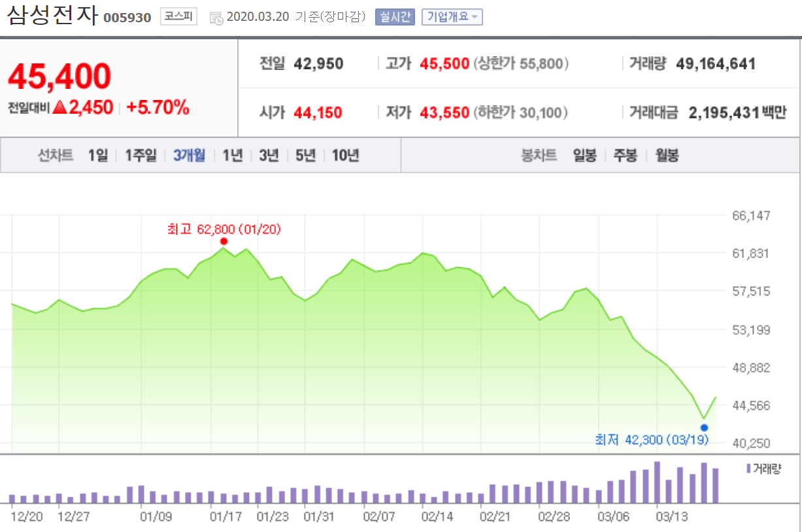This screenshot has width=802, height=532.
Task: Switch to the 일봉 candle chart
Action: [585, 156]
